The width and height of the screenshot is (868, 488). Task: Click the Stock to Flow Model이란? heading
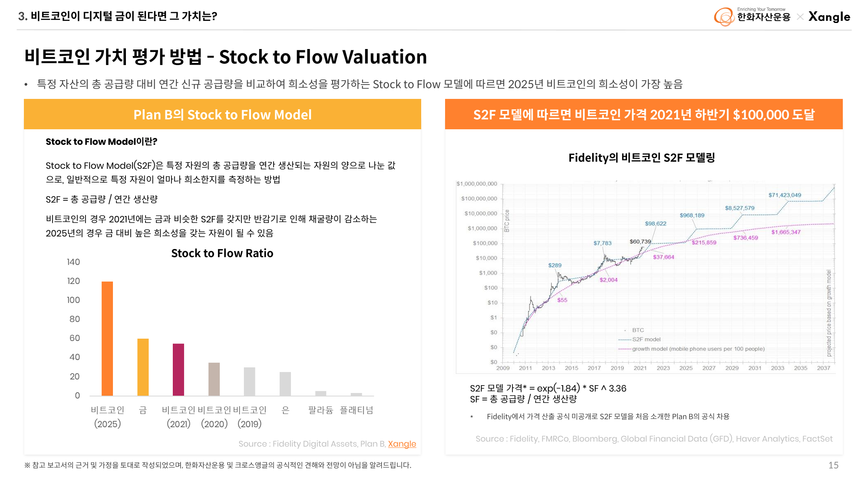coord(102,142)
